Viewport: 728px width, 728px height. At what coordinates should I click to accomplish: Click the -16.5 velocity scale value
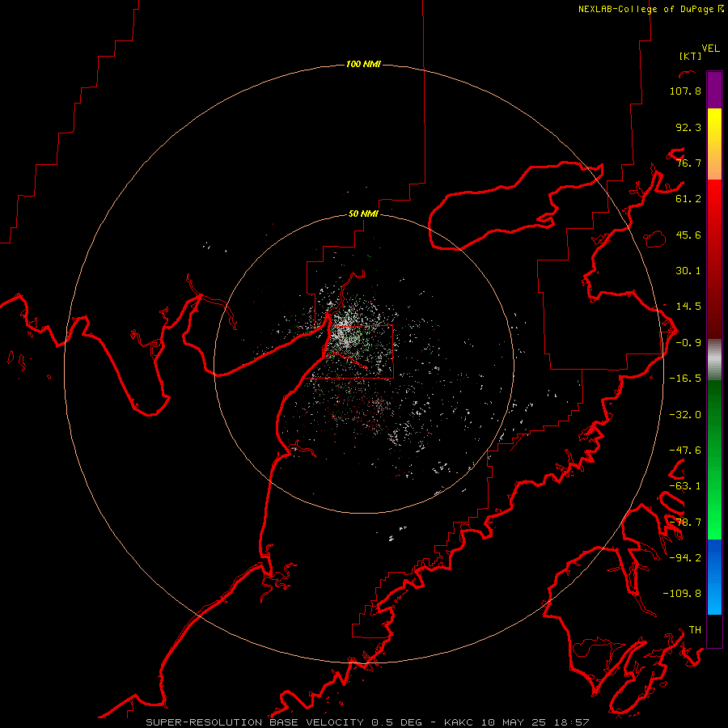[685, 379]
